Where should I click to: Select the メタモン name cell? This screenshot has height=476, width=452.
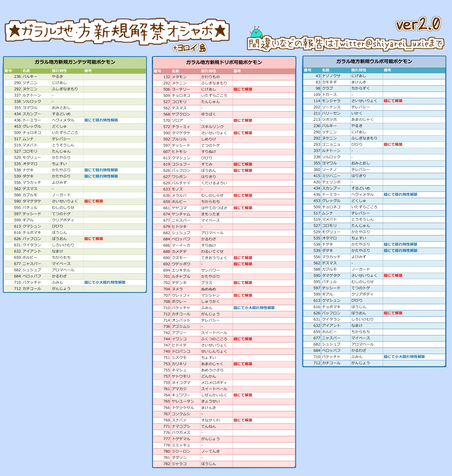click(179, 77)
